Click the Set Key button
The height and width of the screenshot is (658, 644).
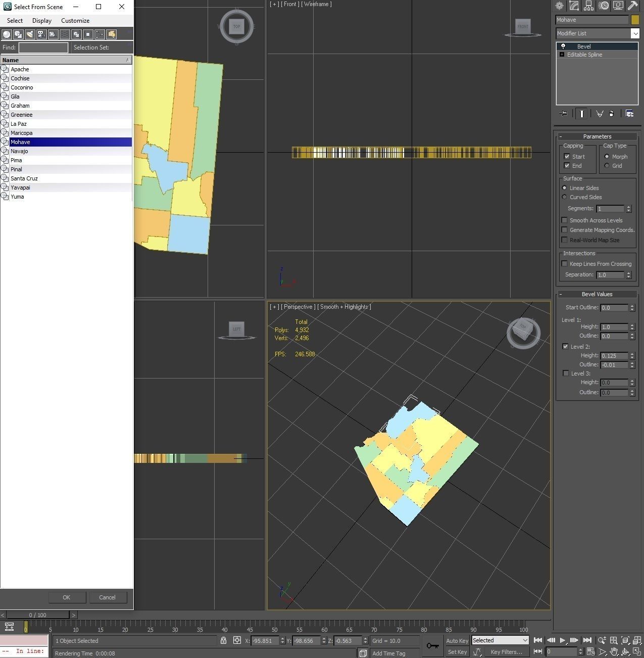click(457, 652)
